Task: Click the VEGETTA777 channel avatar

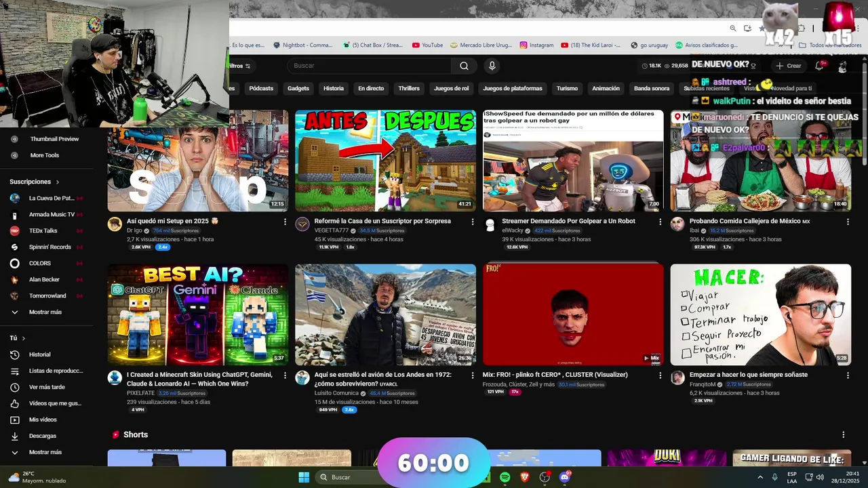Action: click(302, 224)
